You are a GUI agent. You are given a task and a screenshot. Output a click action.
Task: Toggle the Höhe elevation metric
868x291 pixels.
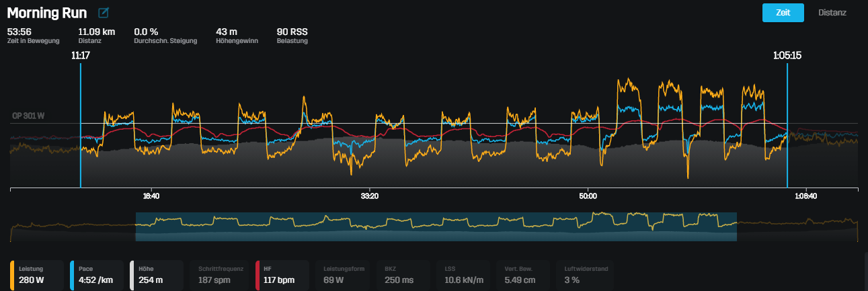pyautogui.click(x=155, y=275)
